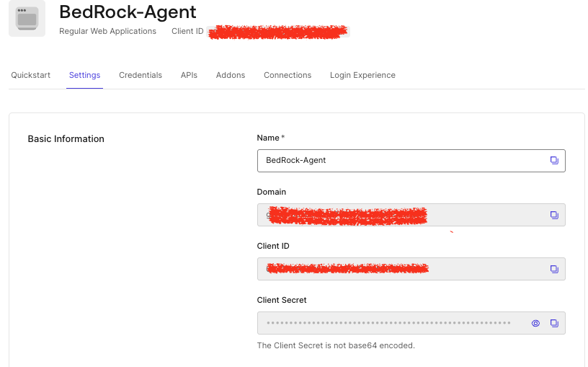Copy the Client ID field value

coord(554,269)
